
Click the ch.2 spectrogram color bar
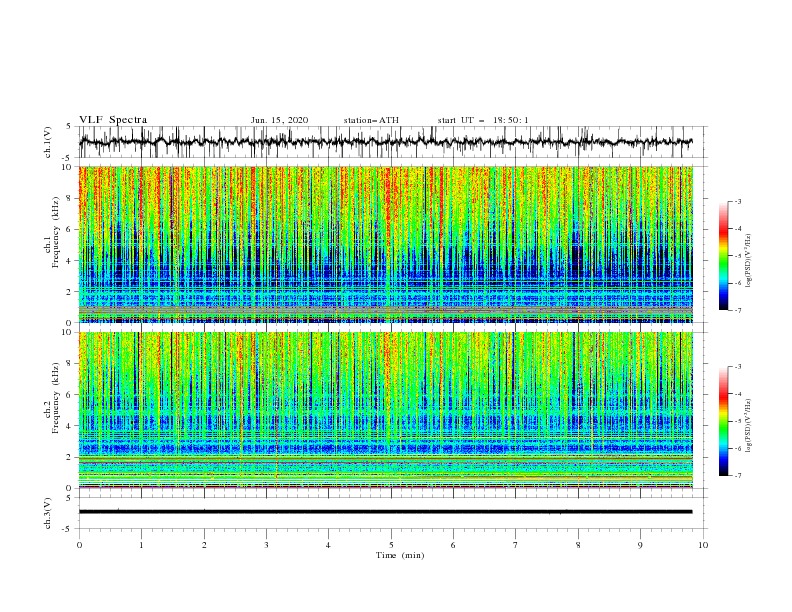[x=724, y=421]
